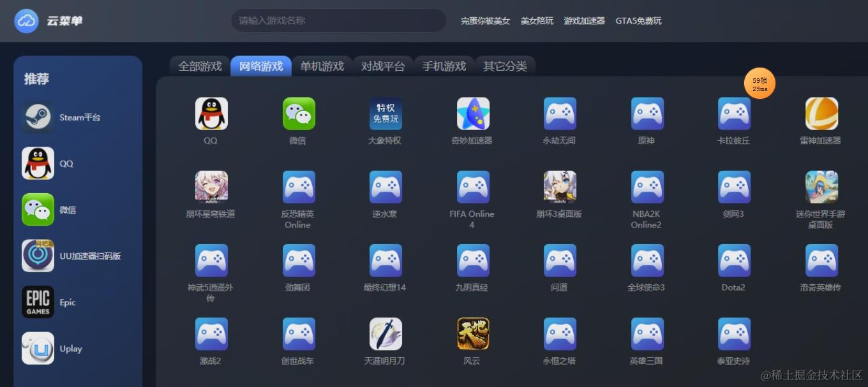868x387 pixels.
Task: Launch the 原神 game icon
Action: [647, 113]
